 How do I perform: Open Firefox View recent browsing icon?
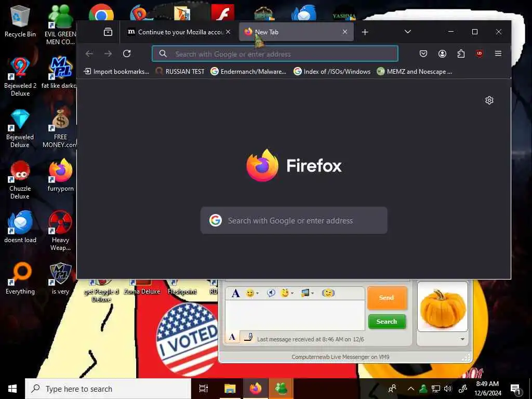(x=108, y=32)
